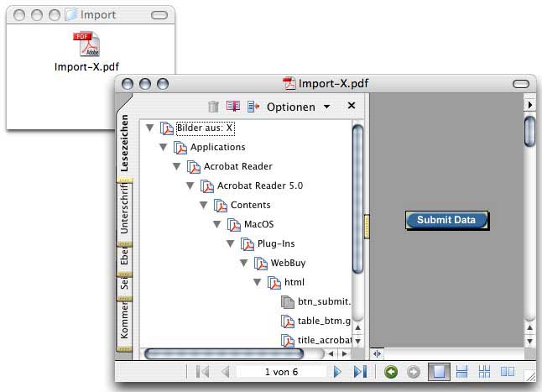Click the expand current bookmark icon
Image resolution: width=542 pixels, height=392 pixels.
click(253, 107)
